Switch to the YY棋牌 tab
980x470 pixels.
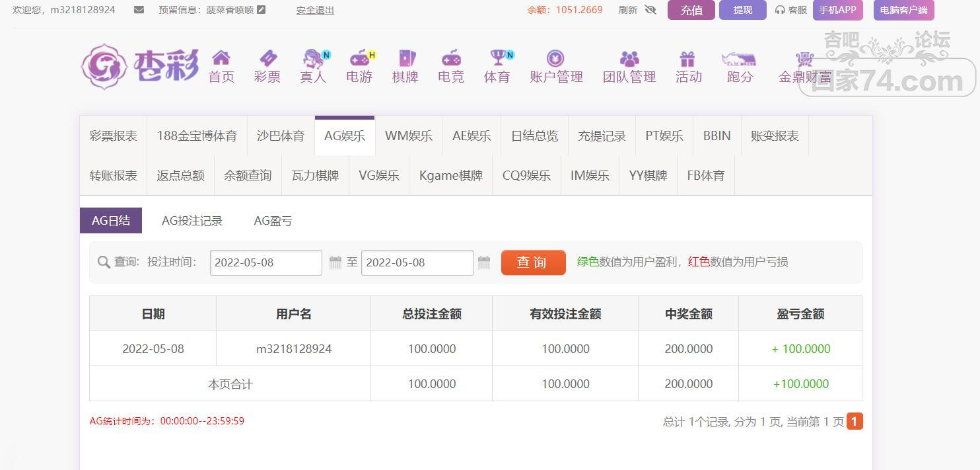click(648, 175)
